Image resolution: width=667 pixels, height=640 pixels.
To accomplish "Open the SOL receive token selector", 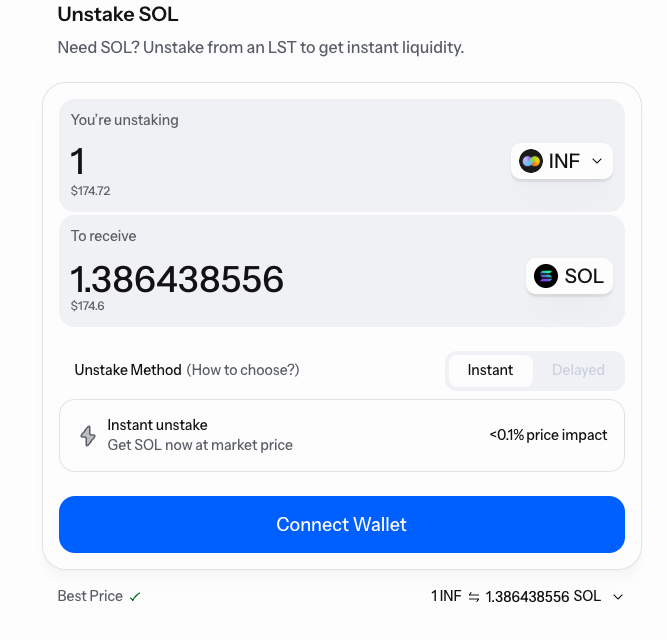I will [x=570, y=276].
